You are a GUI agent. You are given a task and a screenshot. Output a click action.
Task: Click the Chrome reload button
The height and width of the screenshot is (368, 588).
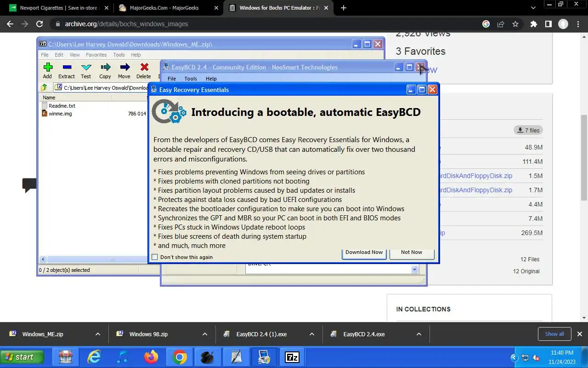[40, 24]
